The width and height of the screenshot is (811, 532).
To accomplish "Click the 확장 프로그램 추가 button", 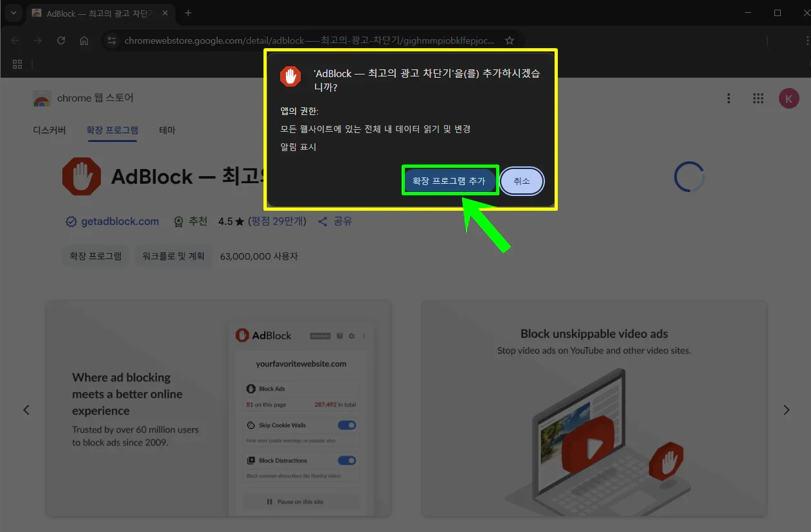I will (x=449, y=181).
